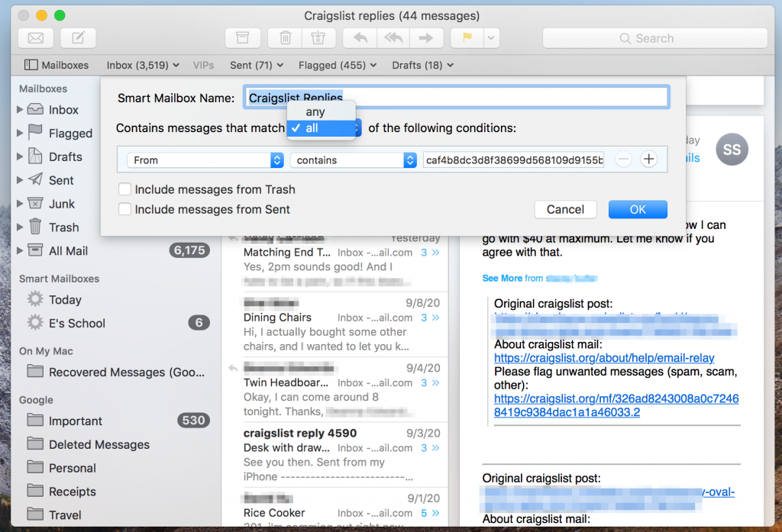This screenshot has height=532, width=782.
Task: Compose a new message
Action: pyautogui.click(x=79, y=38)
